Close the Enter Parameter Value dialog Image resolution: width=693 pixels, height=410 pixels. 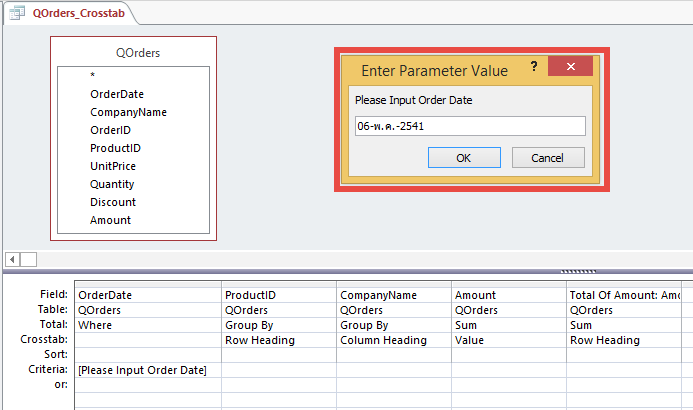[571, 67]
